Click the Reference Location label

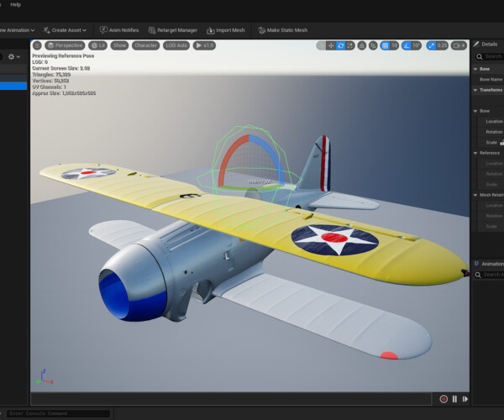[x=495, y=164]
